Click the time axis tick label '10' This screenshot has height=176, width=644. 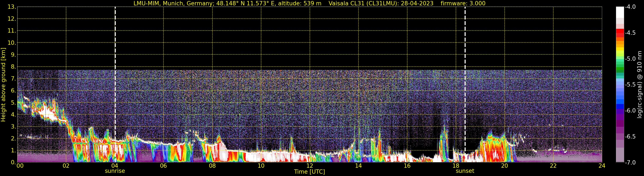(261, 166)
